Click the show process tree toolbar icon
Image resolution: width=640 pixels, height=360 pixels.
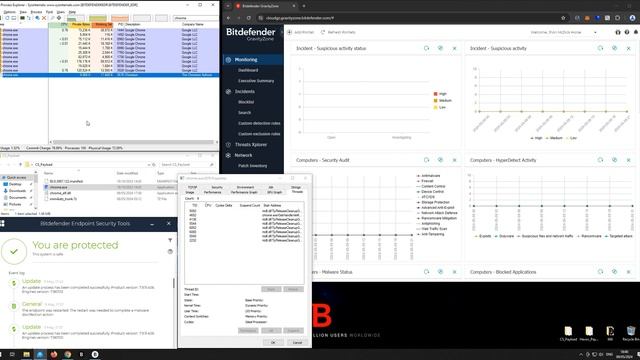coord(29,18)
